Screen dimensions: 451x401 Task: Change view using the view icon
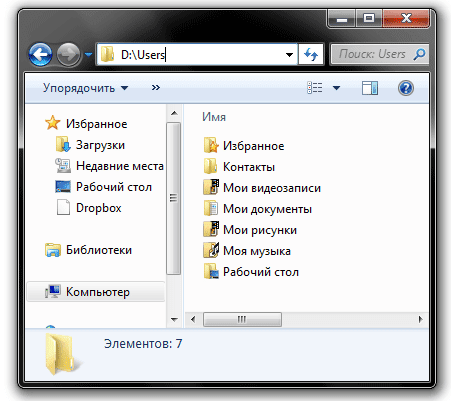tap(315, 88)
